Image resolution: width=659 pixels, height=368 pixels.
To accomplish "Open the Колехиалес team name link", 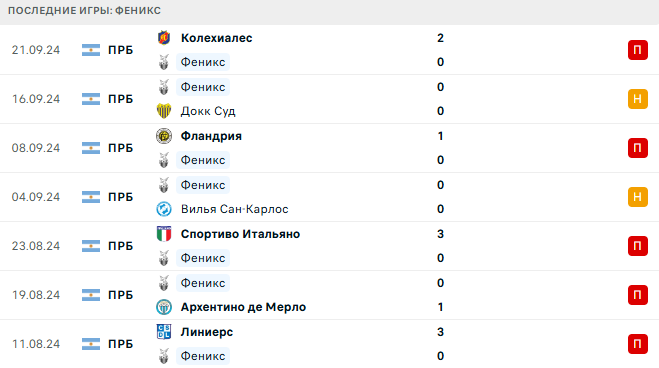I will point(216,38).
